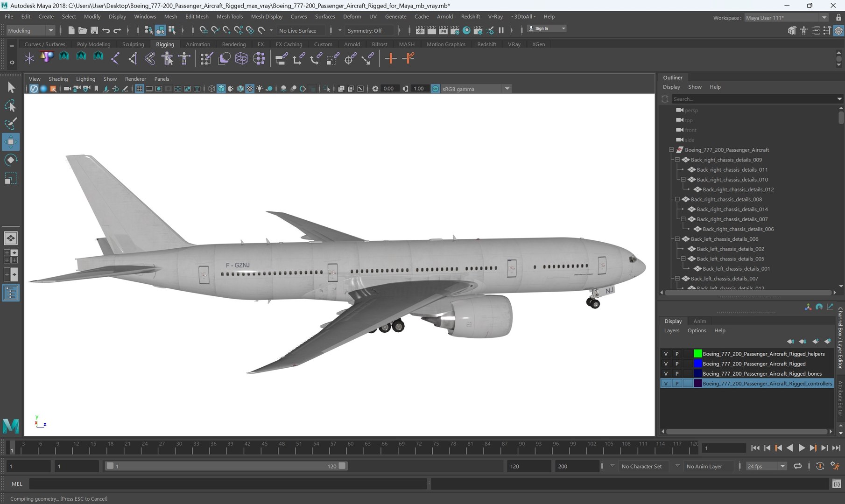845x504 pixels.
Task: Switch to the Animation shelf tab
Action: point(198,44)
